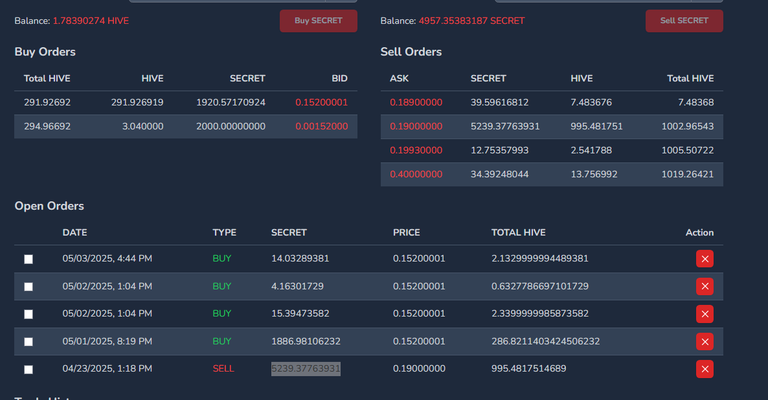Click the Buy SECRET button
Screen dimensions: 768x400
pyautogui.click(x=318, y=21)
